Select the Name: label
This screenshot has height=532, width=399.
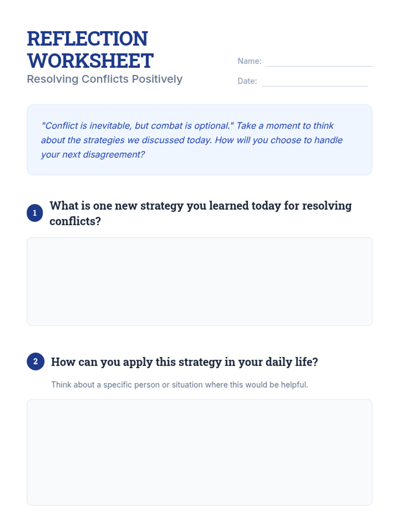coord(250,61)
